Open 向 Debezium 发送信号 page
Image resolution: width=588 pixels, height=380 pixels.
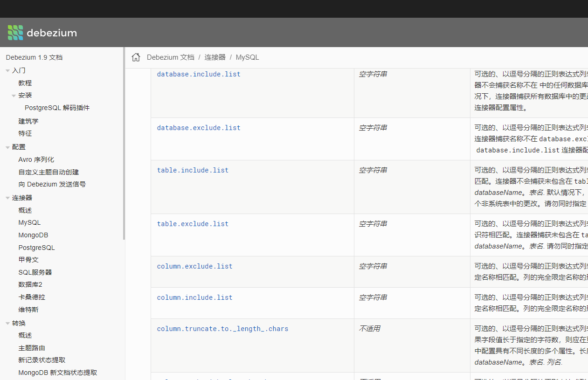coord(52,184)
